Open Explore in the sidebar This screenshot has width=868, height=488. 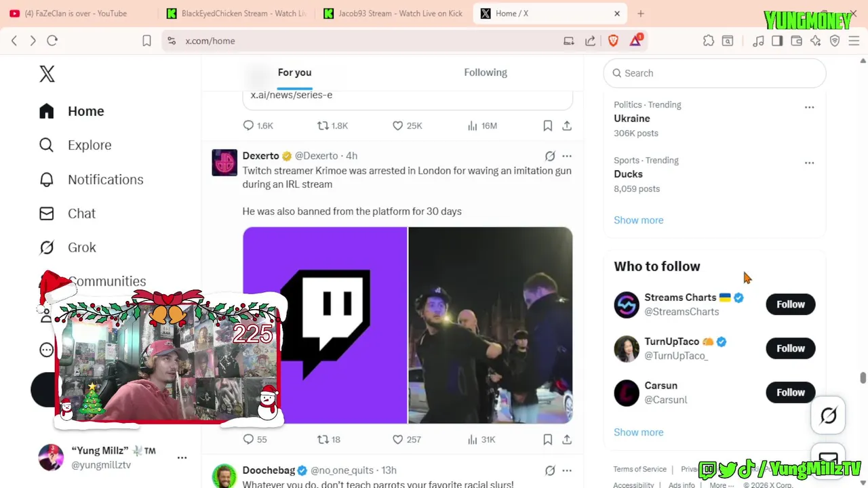75,145
